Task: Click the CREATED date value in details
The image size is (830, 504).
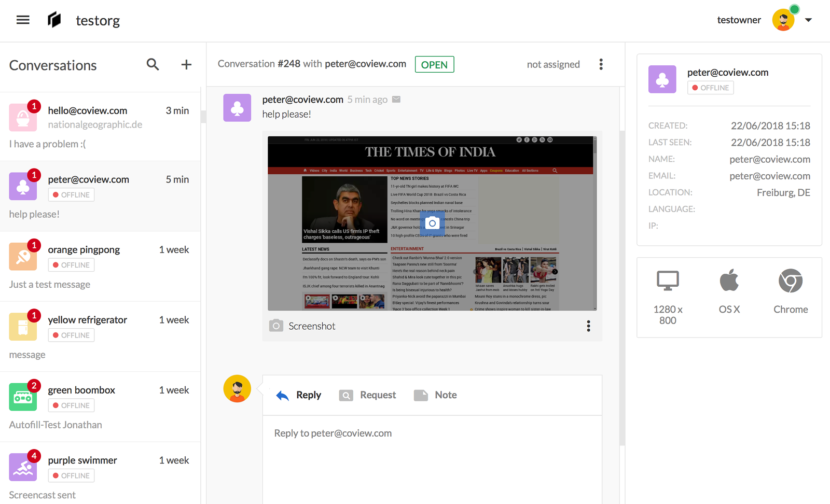Action: 770,126
